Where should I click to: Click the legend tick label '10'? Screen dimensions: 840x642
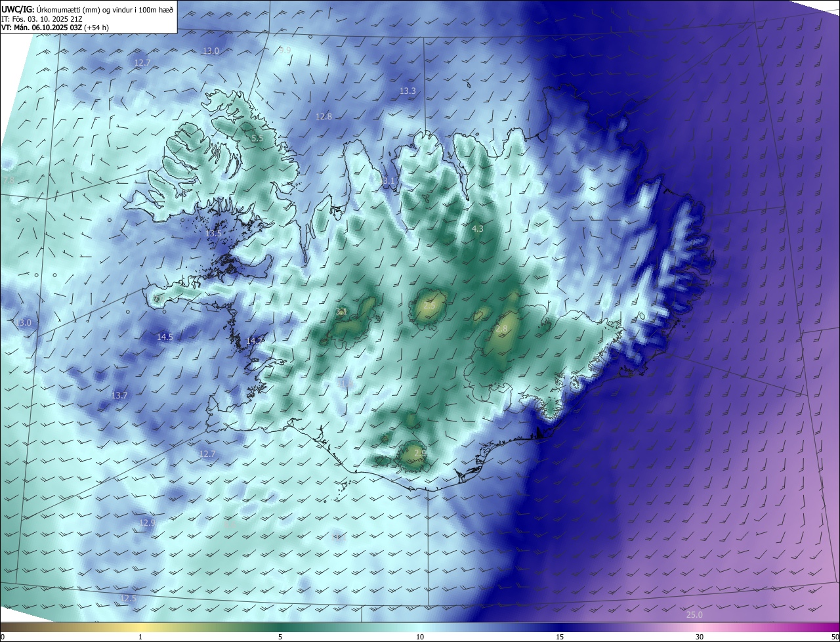tap(420, 637)
